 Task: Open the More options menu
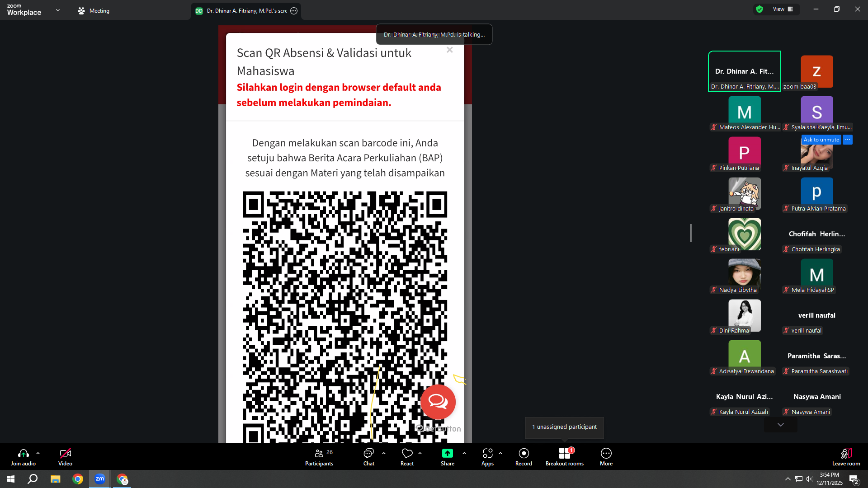pos(606,457)
